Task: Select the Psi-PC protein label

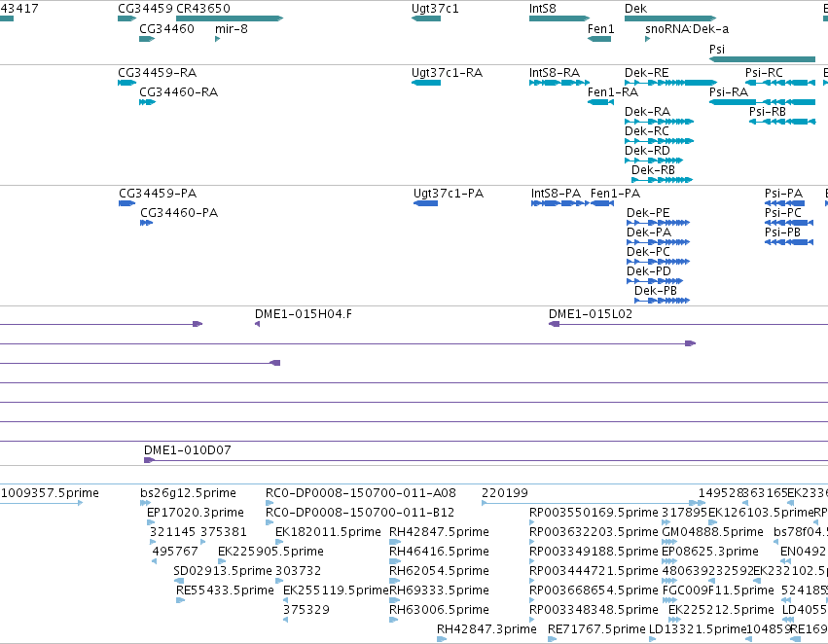Action: [782, 213]
